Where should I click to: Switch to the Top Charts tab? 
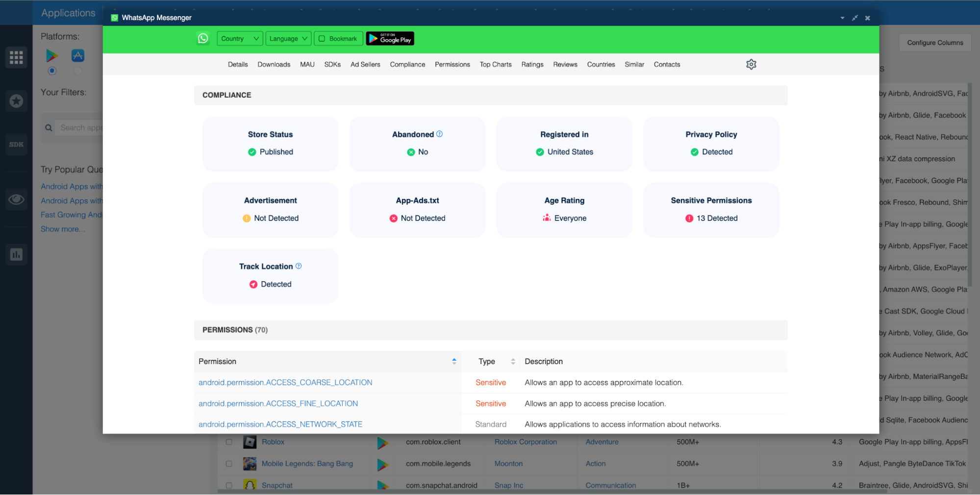(x=496, y=64)
